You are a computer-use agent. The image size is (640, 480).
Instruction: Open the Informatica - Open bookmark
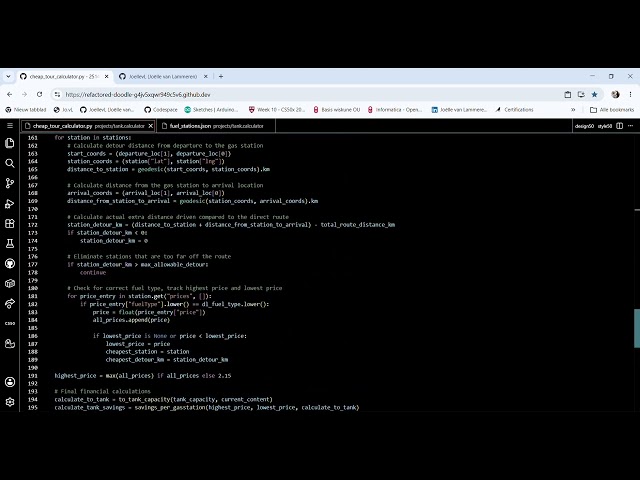tap(394, 110)
